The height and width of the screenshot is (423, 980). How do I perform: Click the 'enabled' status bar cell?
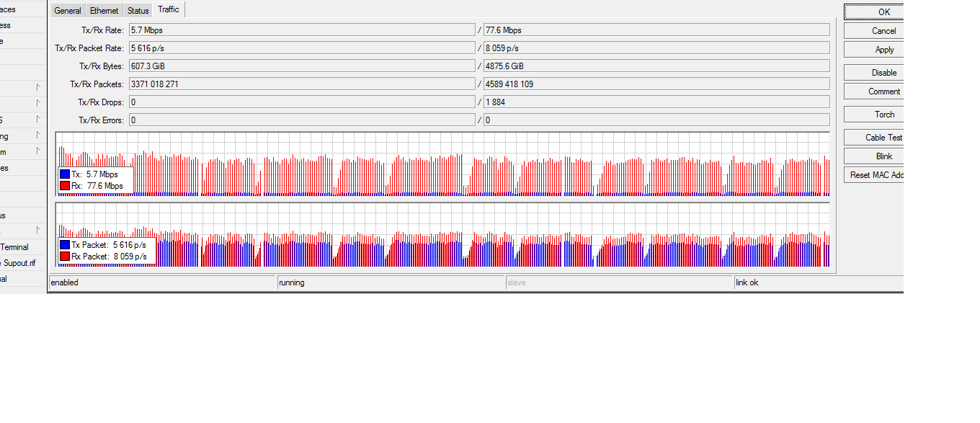click(162, 282)
